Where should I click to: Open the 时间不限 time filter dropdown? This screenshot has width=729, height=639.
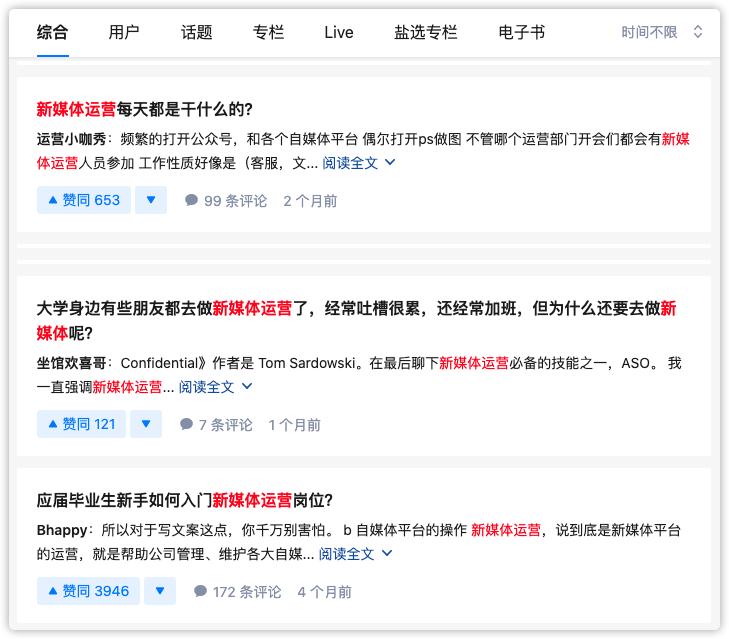(x=662, y=32)
